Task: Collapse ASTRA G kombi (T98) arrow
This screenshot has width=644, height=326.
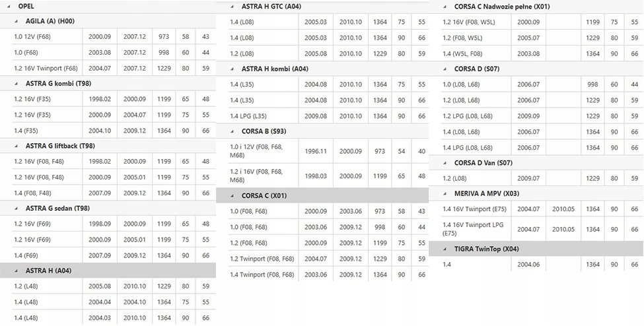Action: point(16,84)
